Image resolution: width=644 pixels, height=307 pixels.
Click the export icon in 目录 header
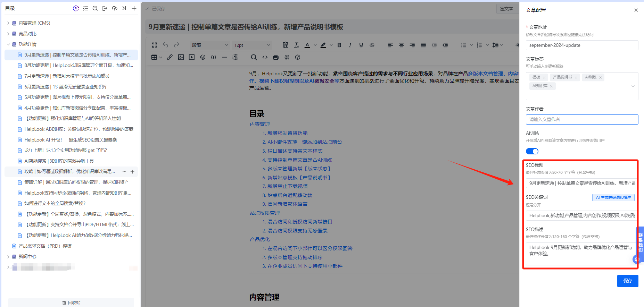click(105, 8)
